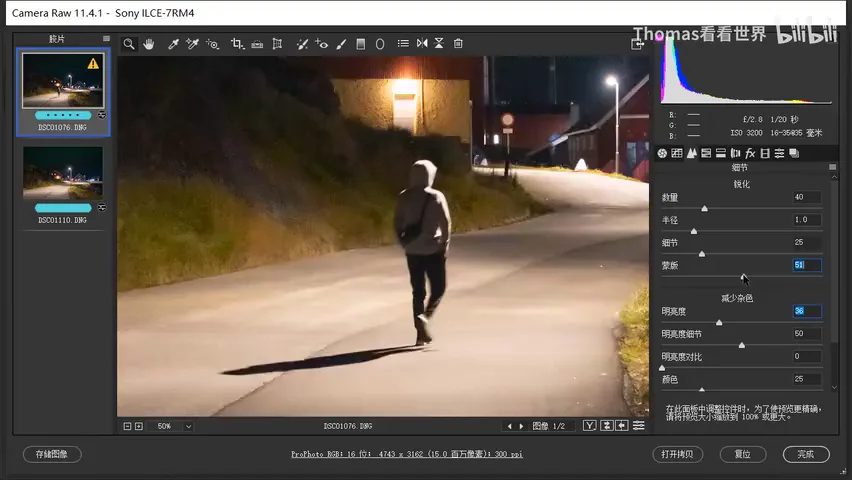Viewport: 852px width, 480px height.
Task: Adjust the sharpening Radius slider handle
Action: pos(694,232)
